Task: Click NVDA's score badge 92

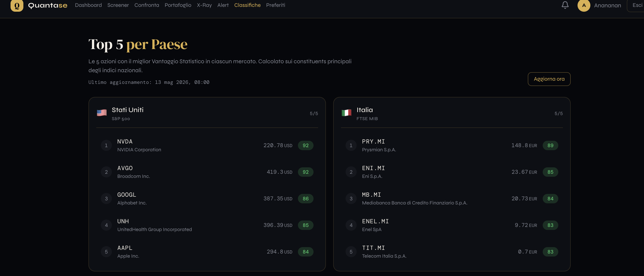Action: coord(305,146)
